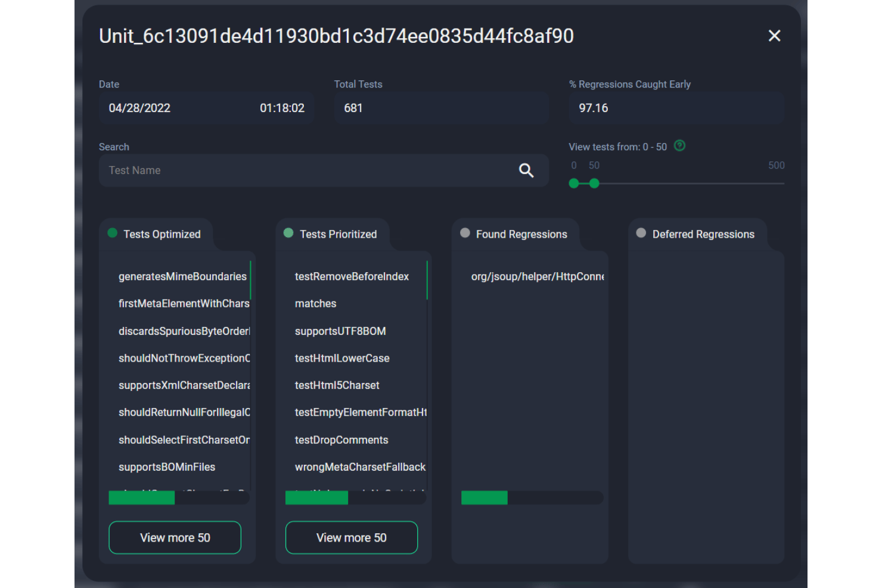Click the Tests Optimized horizontal scrollbar
882x588 pixels.
142,497
